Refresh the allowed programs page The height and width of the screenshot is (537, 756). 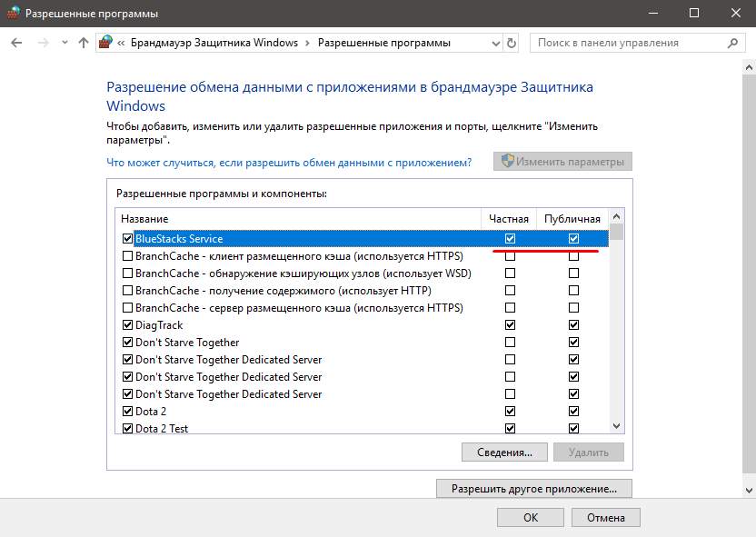pos(511,44)
